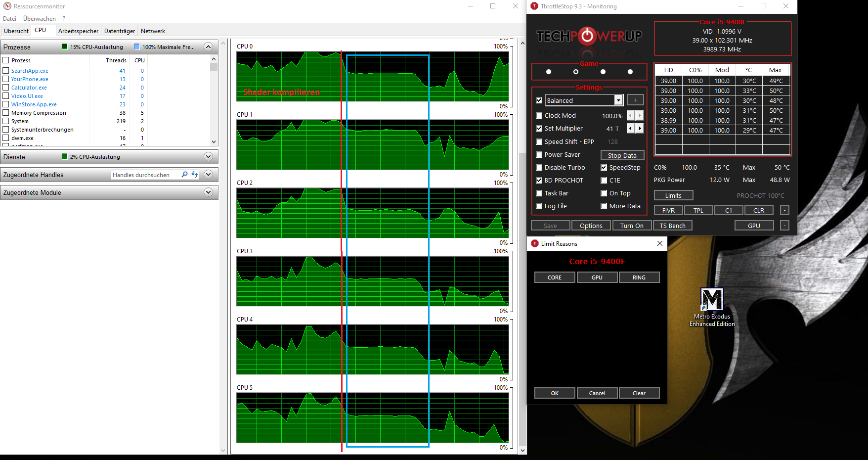Click the ThrottleStop title bar icon
The height and width of the screenshot is (460, 868).
pyautogui.click(x=534, y=6)
